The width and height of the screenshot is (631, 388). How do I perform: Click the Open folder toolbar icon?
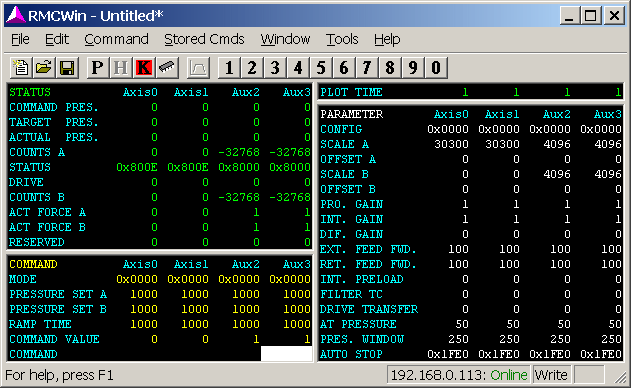[44, 67]
